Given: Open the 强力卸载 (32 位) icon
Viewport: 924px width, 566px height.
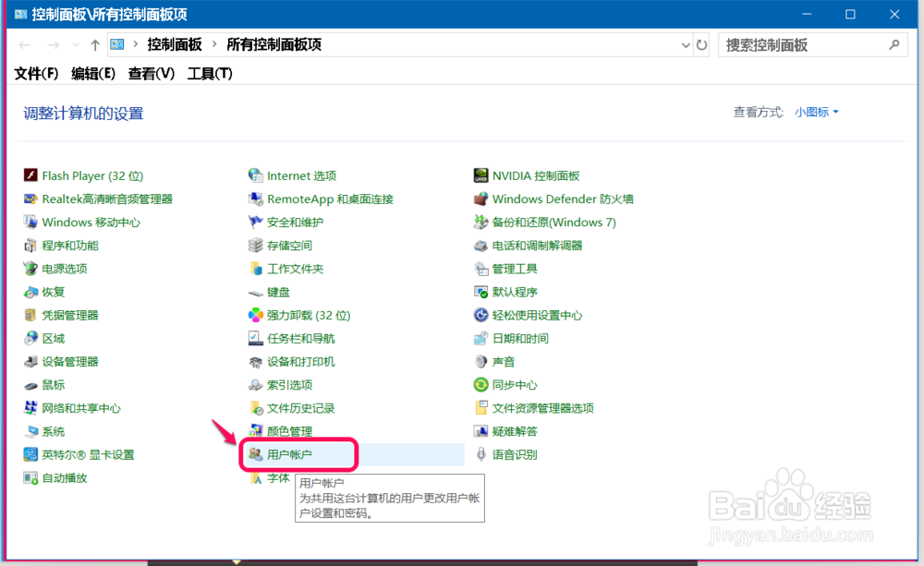Looking at the screenshot, I should (x=256, y=315).
